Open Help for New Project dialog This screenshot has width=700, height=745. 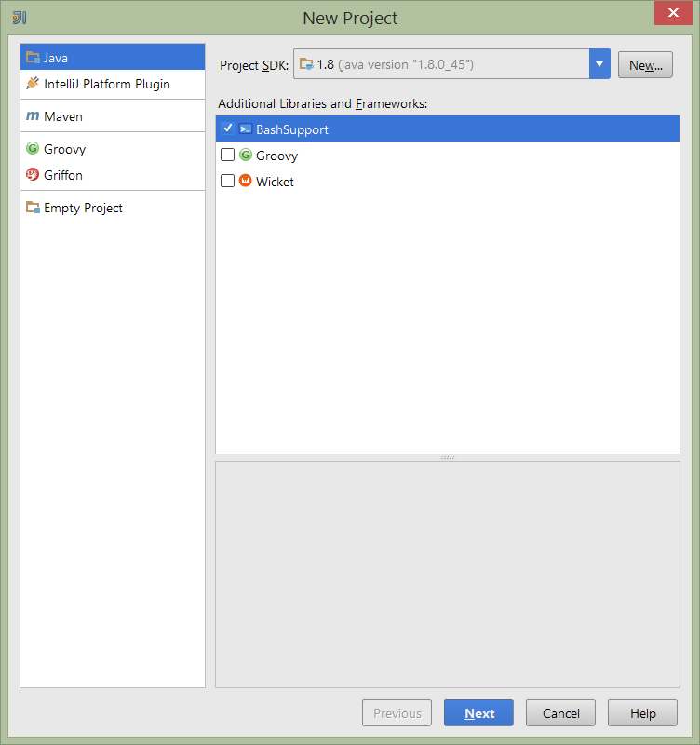(x=642, y=713)
